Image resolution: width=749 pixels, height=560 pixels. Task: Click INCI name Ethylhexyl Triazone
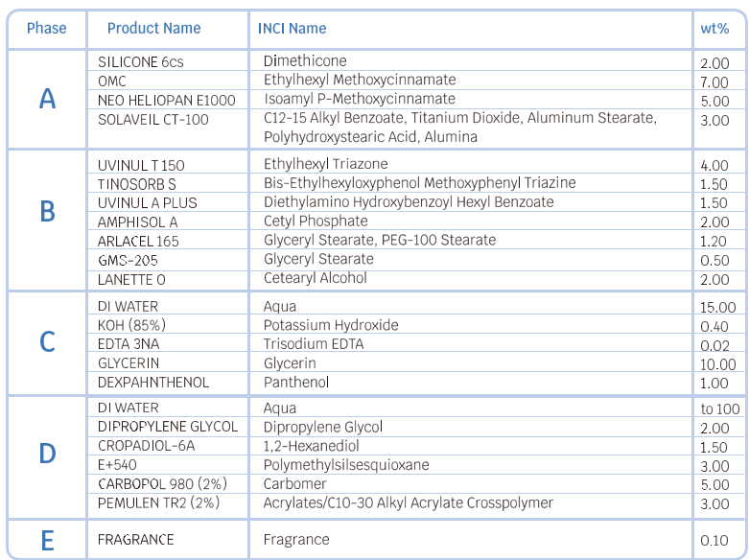[x=326, y=164]
